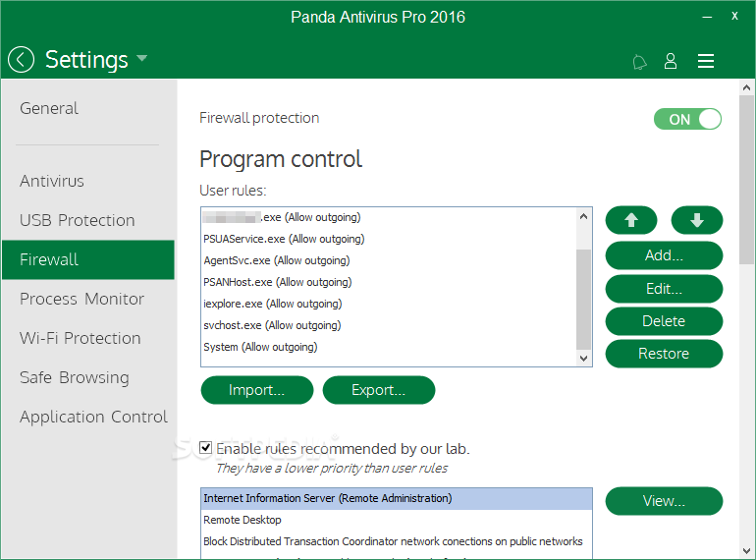This screenshot has width=756, height=560.
Task: Open the Antivirus settings section
Action: tap(52, 182)
